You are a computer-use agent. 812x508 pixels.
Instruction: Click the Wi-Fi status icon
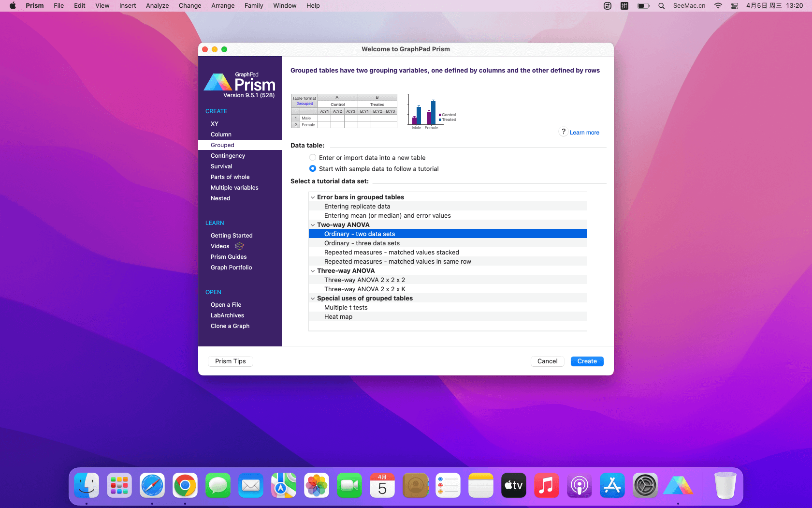coord(718,6)
